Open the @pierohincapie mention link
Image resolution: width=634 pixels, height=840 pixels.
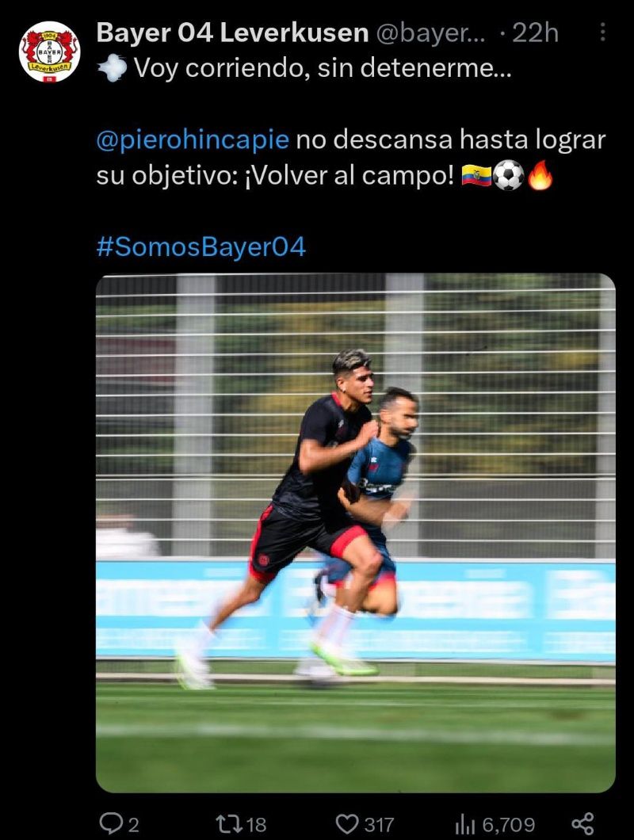coord(193,140)
